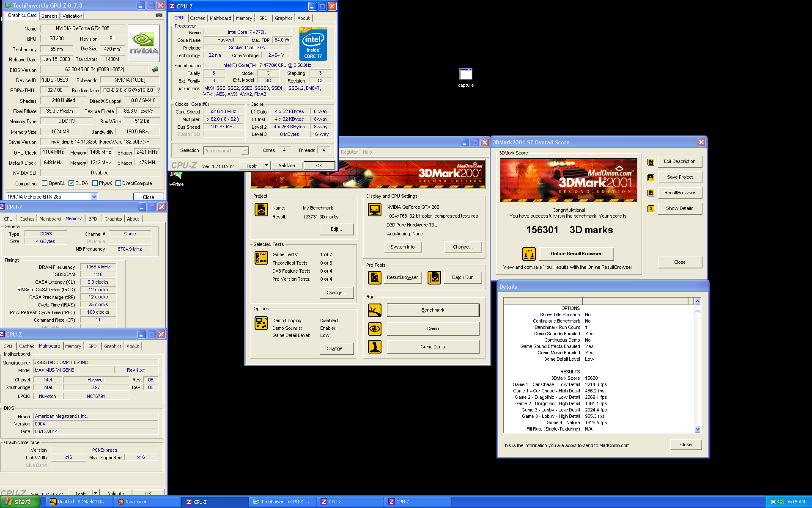This screenshot has height=508, width=812.
Task: Click the BIOS version save chip icon
Action: pos(155,69)
